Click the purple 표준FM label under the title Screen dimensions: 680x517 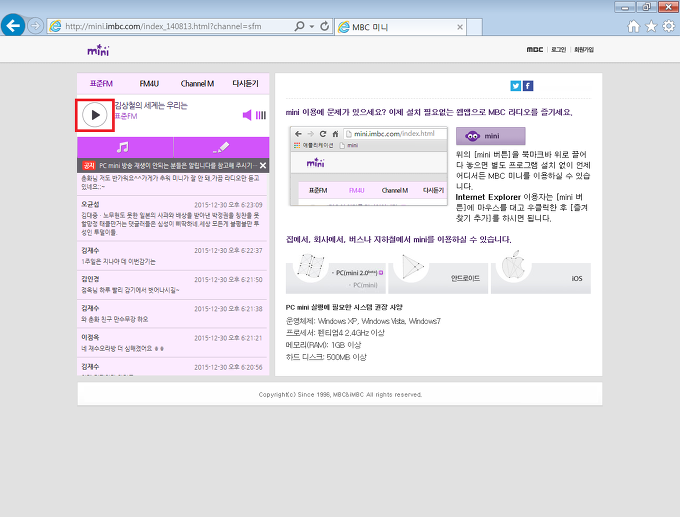(126, 116)
